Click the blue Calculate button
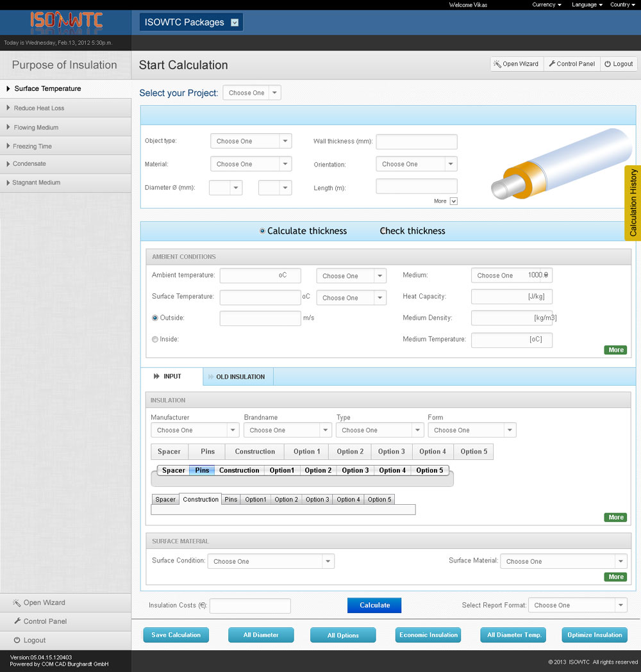The image size is (641, 672). pos(374,605)
